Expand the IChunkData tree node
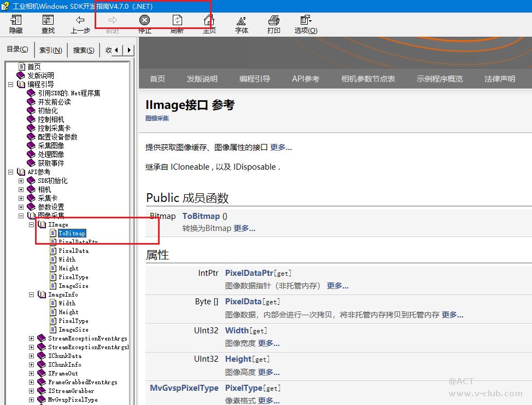The height and width of the screenshot is (405, 532). click(31, 356)
